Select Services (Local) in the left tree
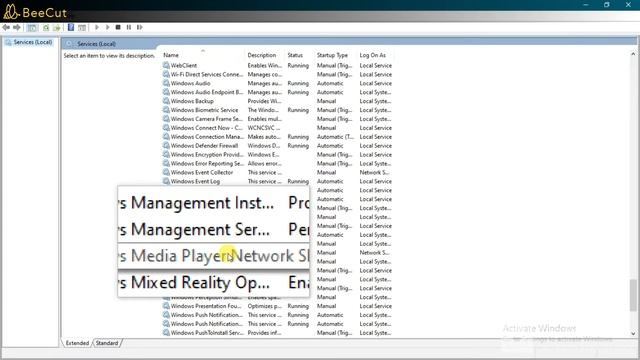This screenshot has width=640, height=360. [x=33, y=42]
